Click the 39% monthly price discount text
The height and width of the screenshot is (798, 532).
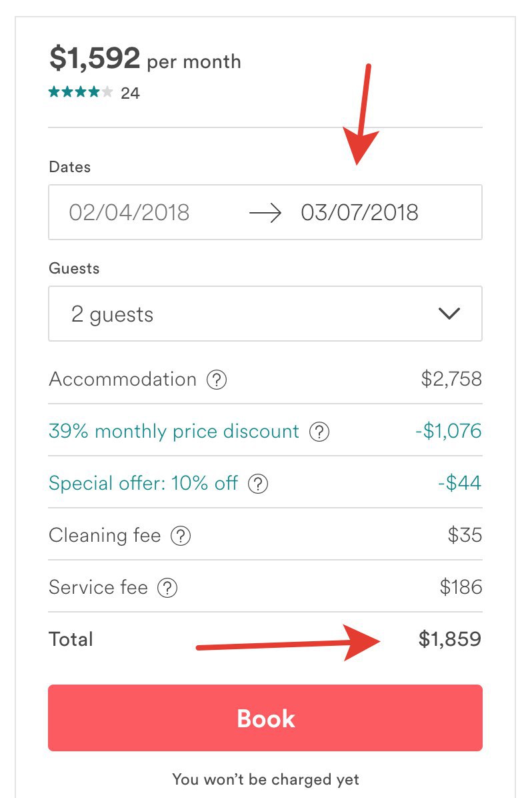coord(173,432)
